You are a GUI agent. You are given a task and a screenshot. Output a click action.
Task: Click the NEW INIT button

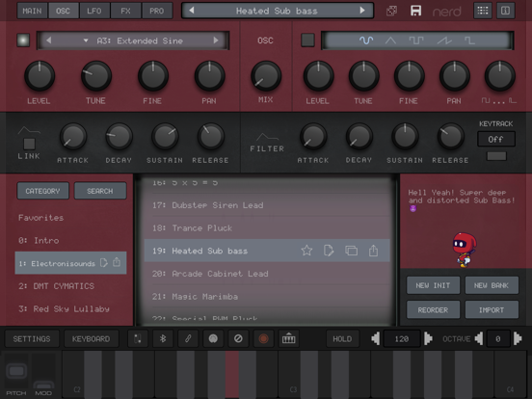[x=433, y=285]
